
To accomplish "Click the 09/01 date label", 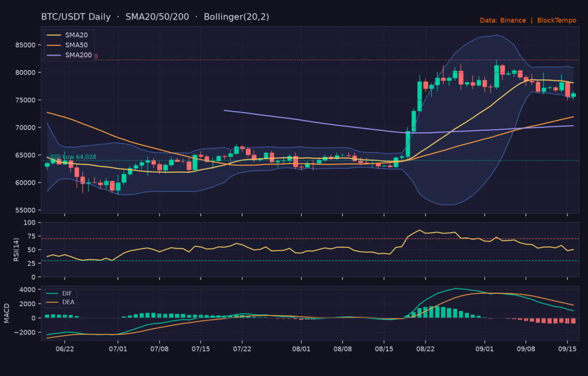I will tap(485, 349).
